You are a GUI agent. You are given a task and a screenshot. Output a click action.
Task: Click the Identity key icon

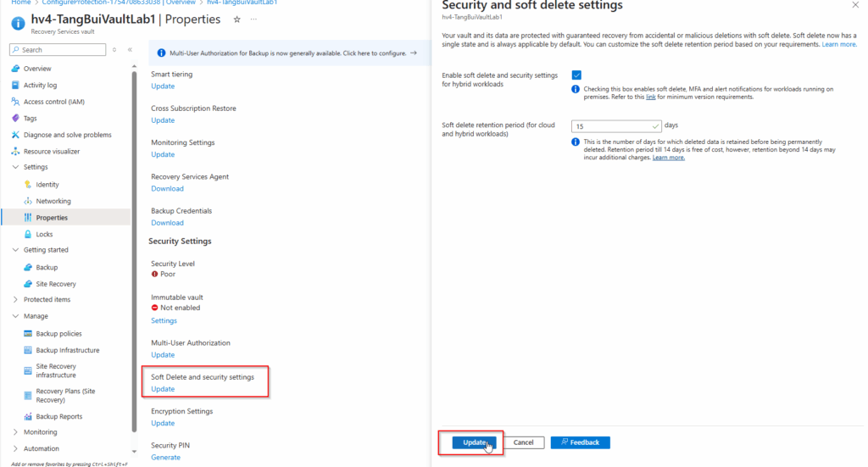pyautogui.click(x=28, y=185)
